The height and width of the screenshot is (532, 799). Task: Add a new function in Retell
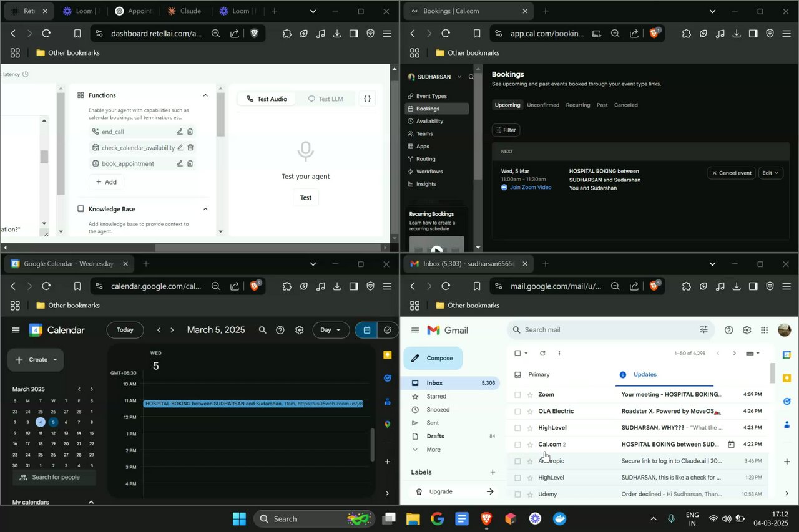point(106,182)
